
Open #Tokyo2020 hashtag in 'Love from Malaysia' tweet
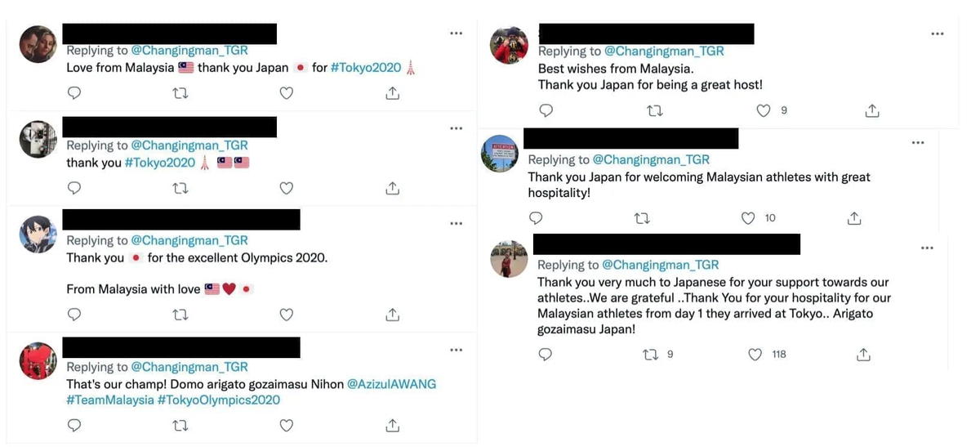pos(366,68)
